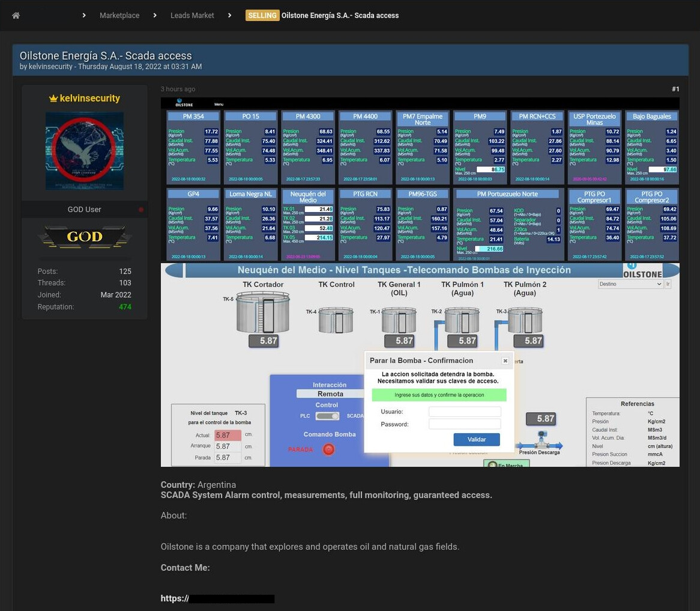This screenshot has height=611, width=700.
Task: Close the Parar la Bomba confirmation dialog
Action: 505,361
